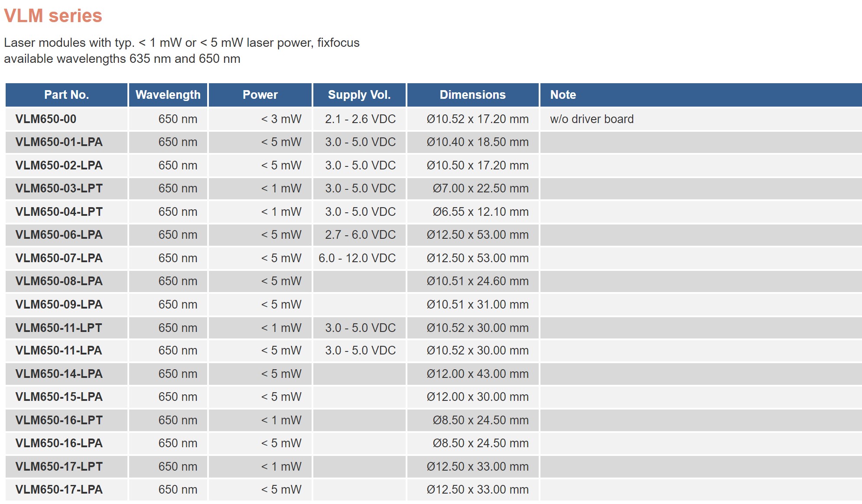Select part number VLM650-11-LPA

click(x=59, y=351)
